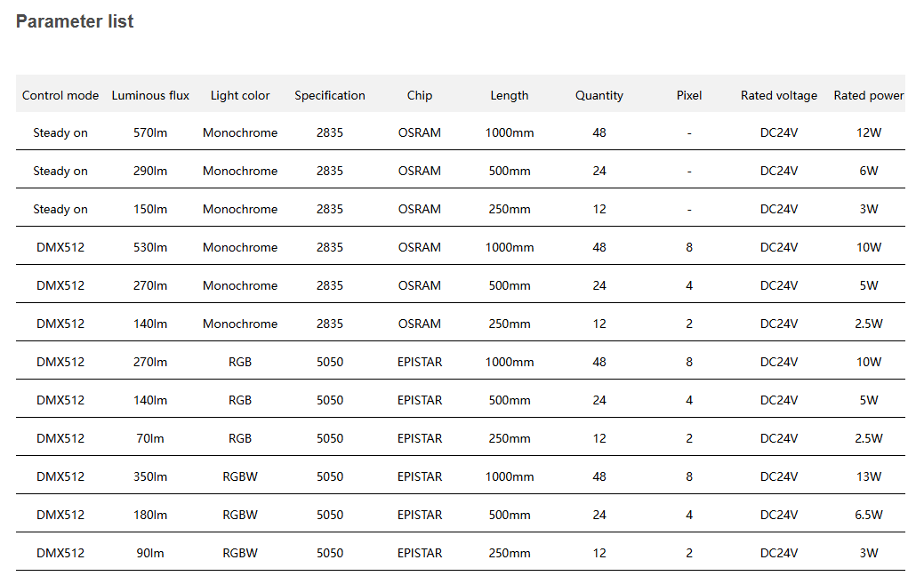Screen dimensions: 924x584
Task: Click the Specification column header
Action: click(x=330, y=95)
